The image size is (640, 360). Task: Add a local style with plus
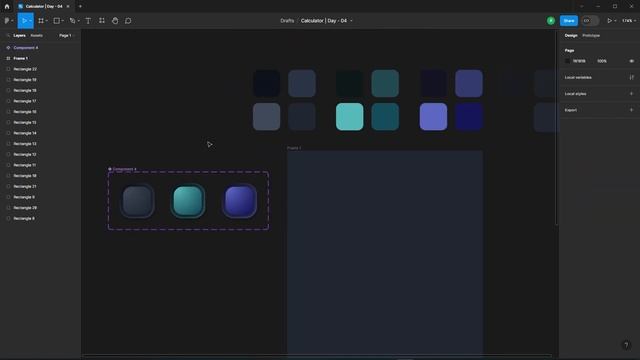631,93
